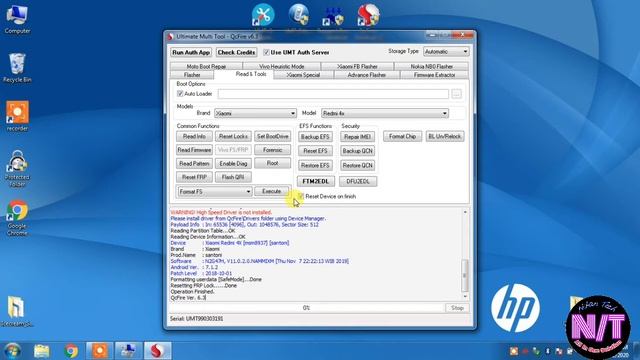Switch to the Flasher tab

(x=192, y=75)
